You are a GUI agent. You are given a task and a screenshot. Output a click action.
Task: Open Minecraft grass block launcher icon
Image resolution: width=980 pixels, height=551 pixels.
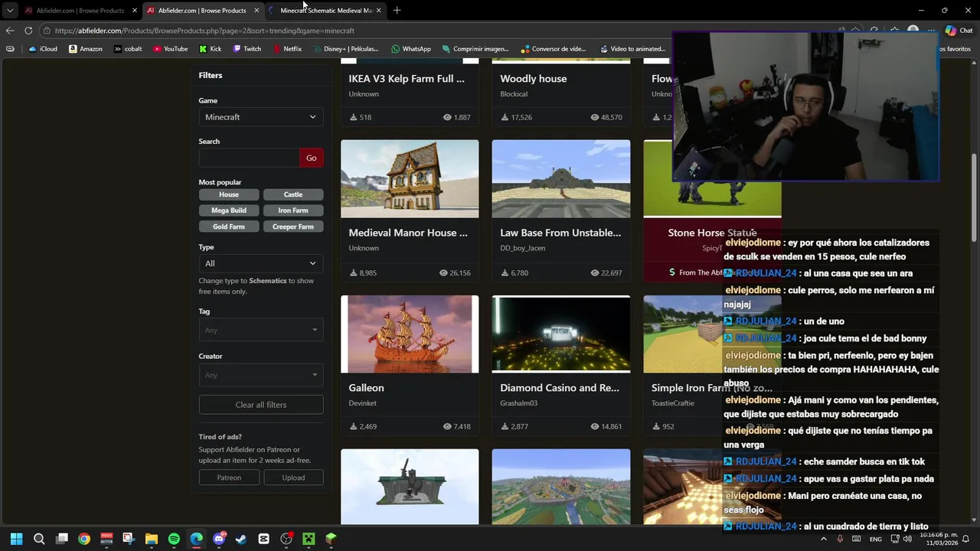pos(331,539)
